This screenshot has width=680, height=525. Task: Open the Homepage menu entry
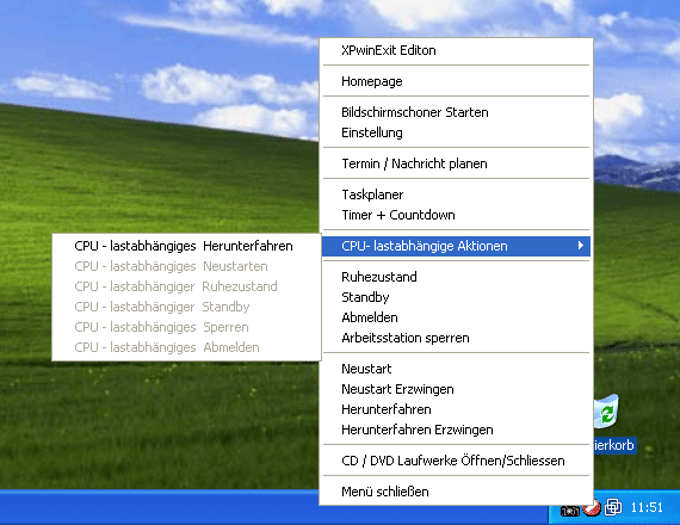[456, 82]
